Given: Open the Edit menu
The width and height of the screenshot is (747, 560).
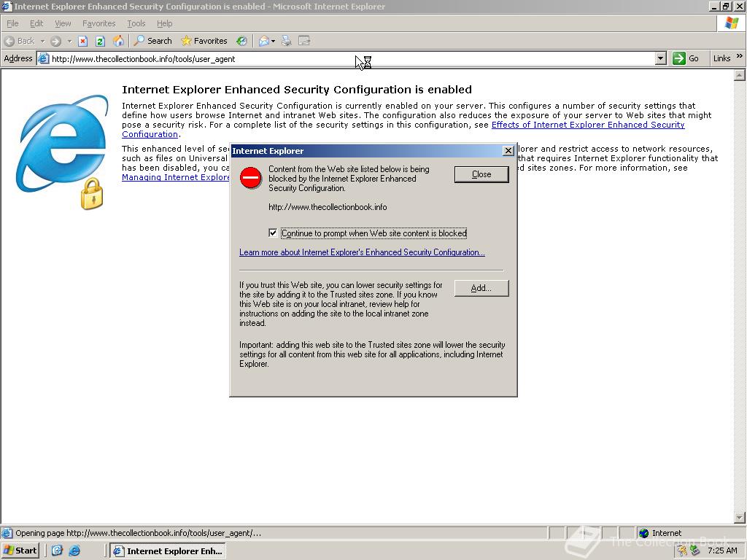Looking at the screenshot, I should [36, 23].
